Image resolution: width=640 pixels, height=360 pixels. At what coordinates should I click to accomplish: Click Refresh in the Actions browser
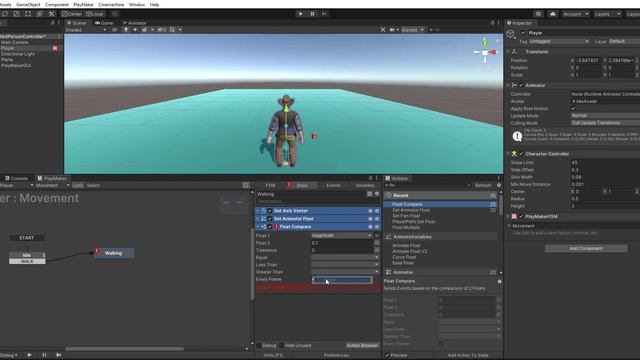pos(483,185)
